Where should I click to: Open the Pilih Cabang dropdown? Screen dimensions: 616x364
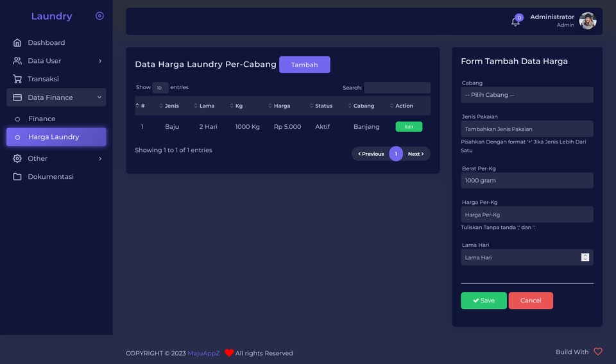527,95
